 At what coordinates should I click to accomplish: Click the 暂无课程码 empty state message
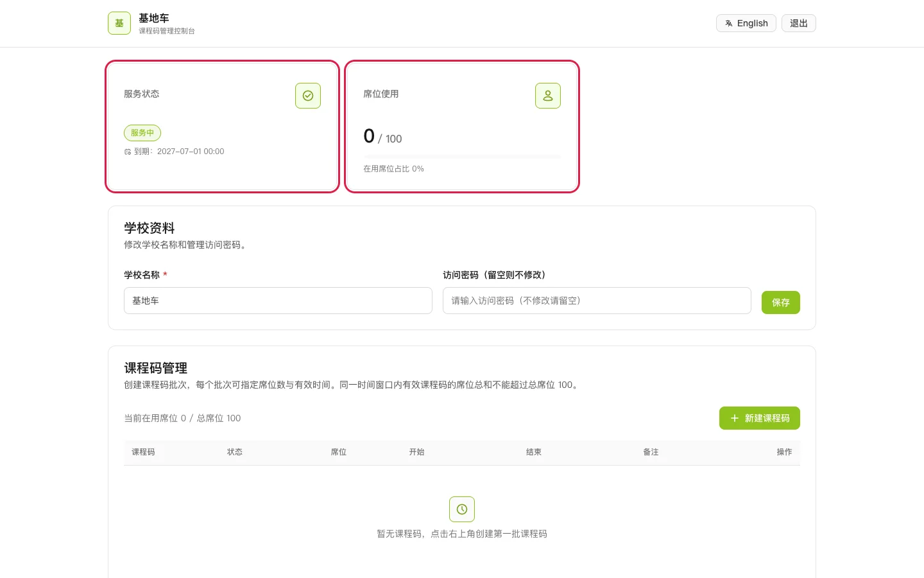click(462, 534)
